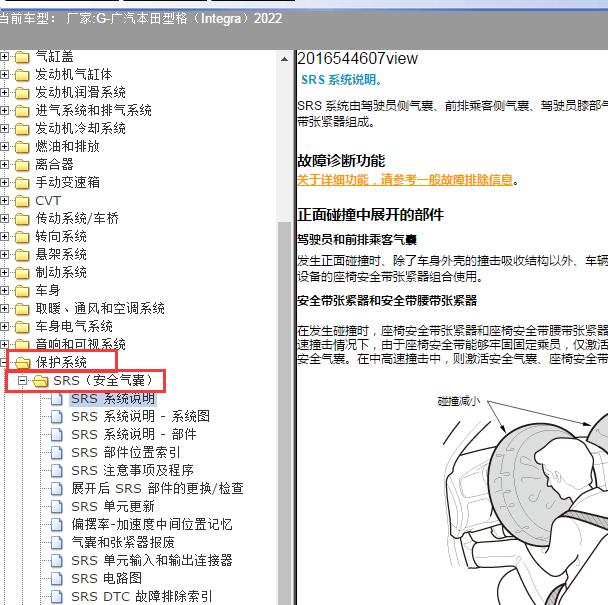Open SRS 单元更新 document
Image resolution: width=608 pixels, height=605 pixels.
(113, 506)
